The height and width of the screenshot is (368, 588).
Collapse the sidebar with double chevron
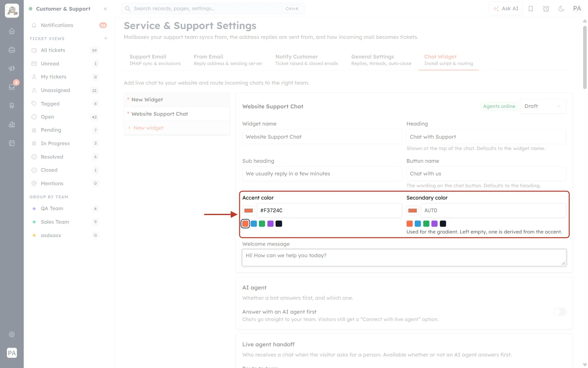(x=105, y=9)
